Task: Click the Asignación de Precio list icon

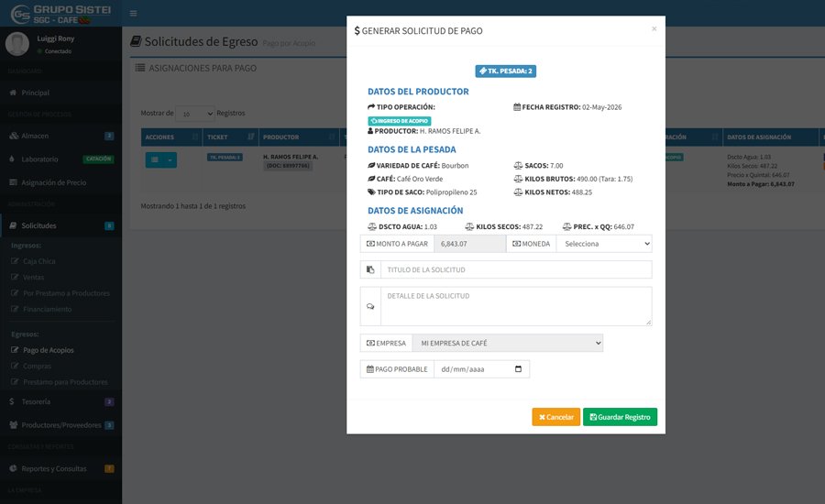Action: pyautogui.click(x=13, y=182)
